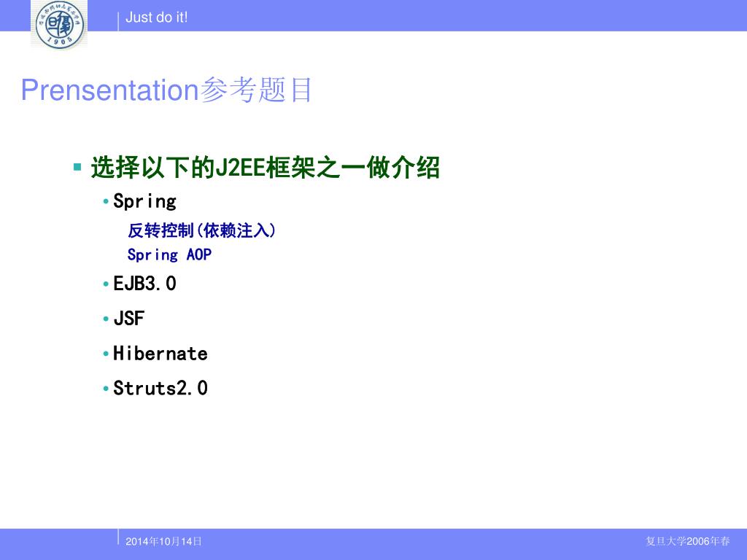Click the slide title 'Prensentation参考题目'
This screenshot has height=560, width=747.
(x=167, y=90)
